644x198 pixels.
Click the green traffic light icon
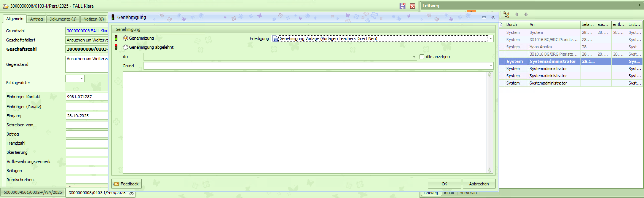[x=116, y=38]
